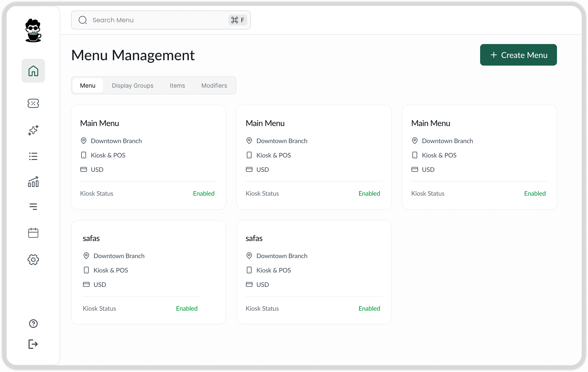Click the ⌘F shortcut badge
Image resolution: width=588 pixels, height=372 pixels.
tap(237, 20)
